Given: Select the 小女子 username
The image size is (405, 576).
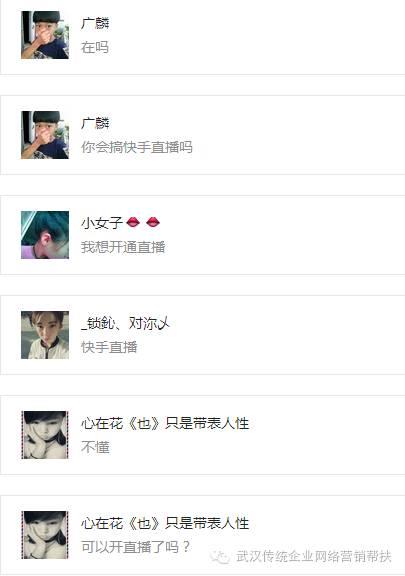Looking at the screenshot, I should (x=102, y=223).
